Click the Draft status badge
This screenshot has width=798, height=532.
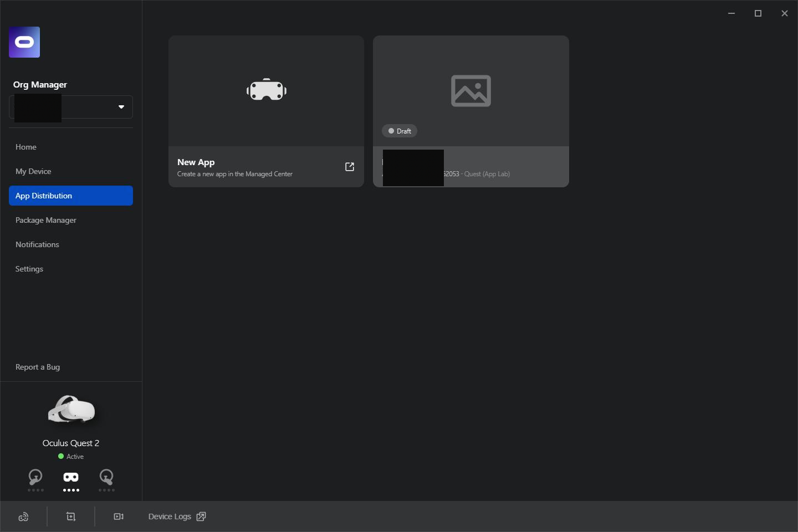(x=400, y=131)
